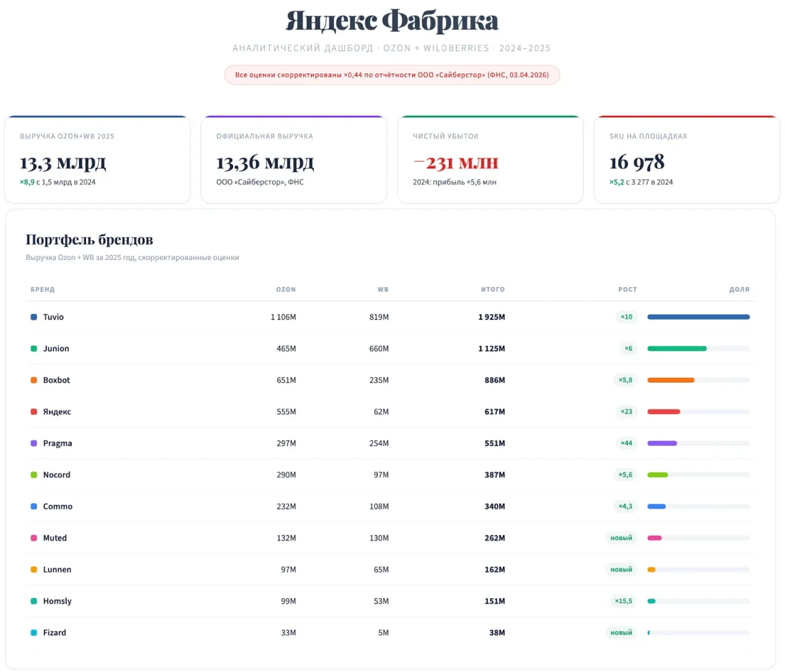
Task: Click the новый badge in Lunnen row
Action: click(x=621, y=570)
